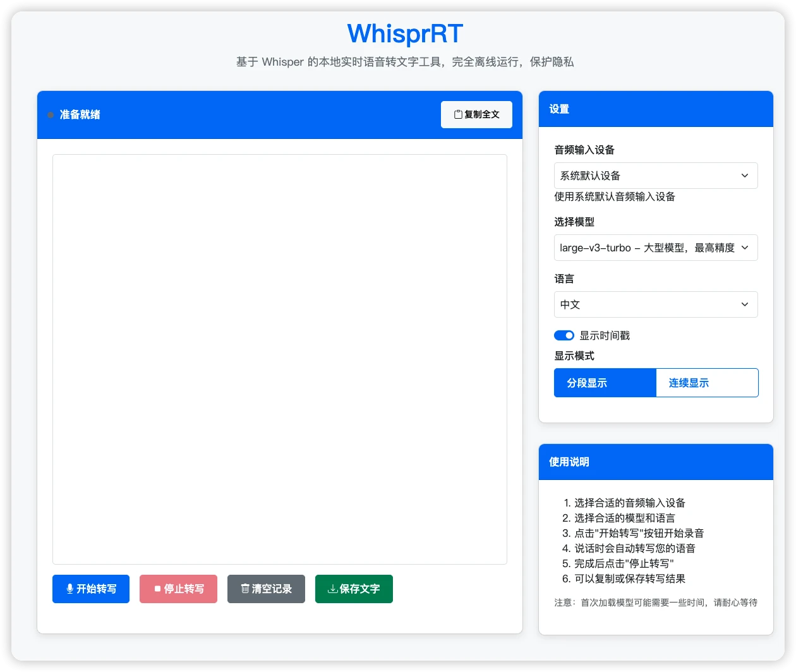796x672 pixels.
Task: Click the 复制全文 copy button
Action: (x=476, y=114)
